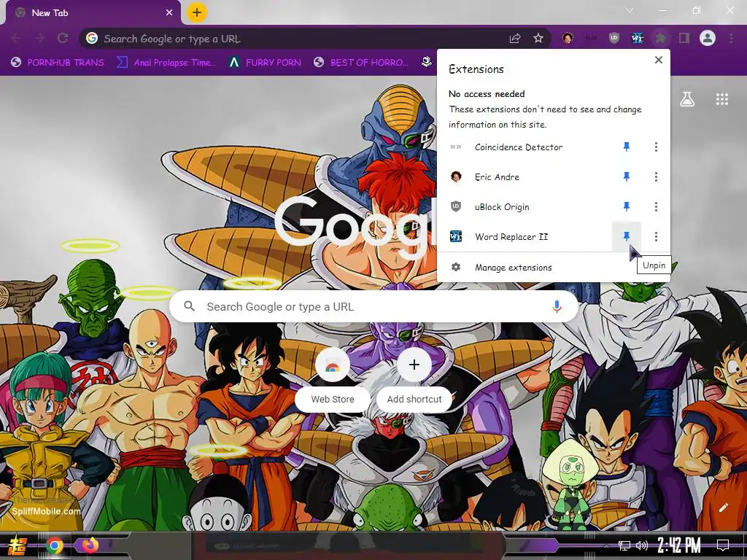Open the Chrome three-dot menu

coord(731,38)
